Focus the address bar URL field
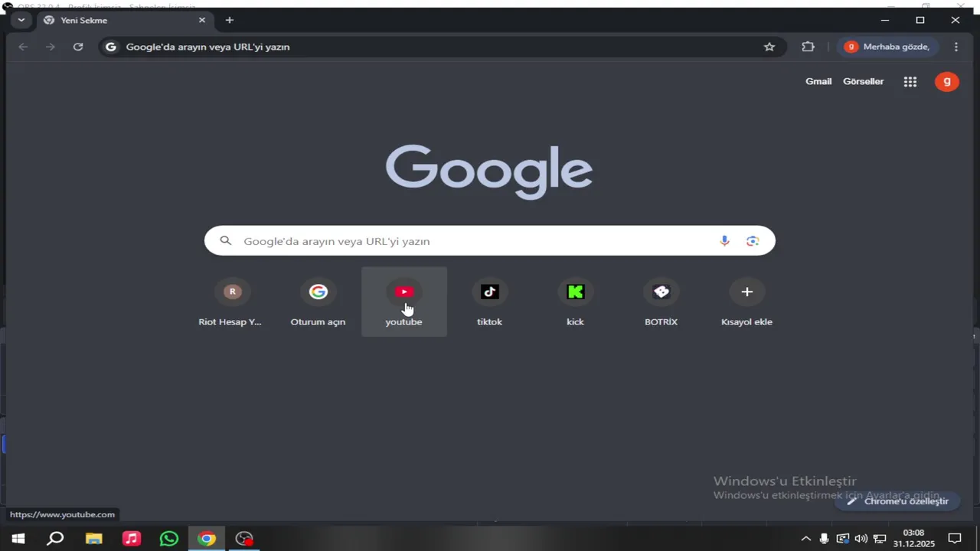This screenshot has height=551, width=980. pos(443,47)
